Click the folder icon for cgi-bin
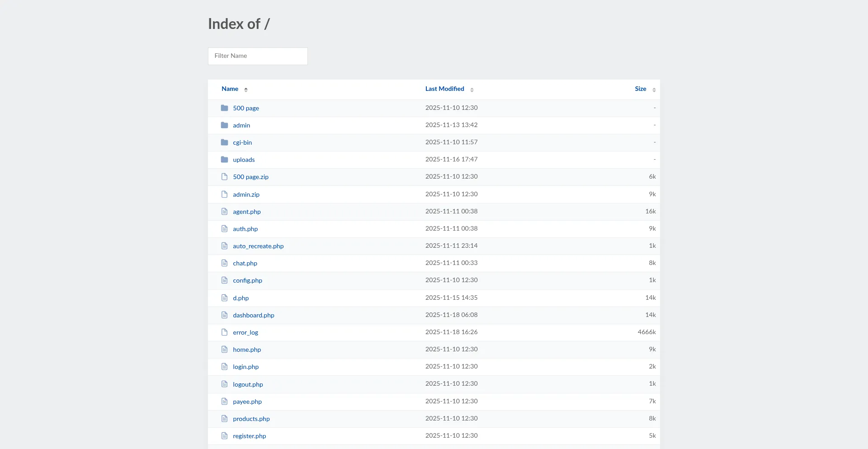868x449 pixels. coord(224,142)
